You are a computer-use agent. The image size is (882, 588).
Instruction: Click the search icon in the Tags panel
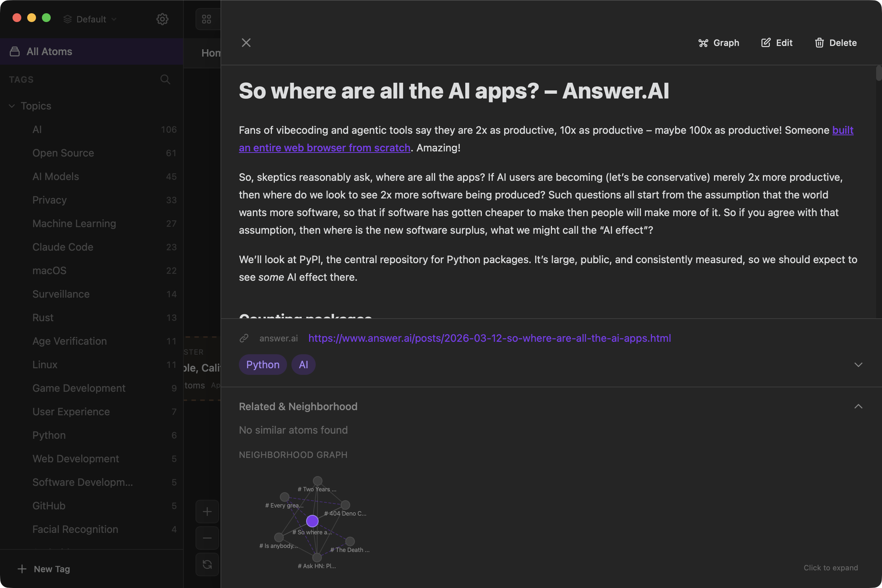pos(165,79)
